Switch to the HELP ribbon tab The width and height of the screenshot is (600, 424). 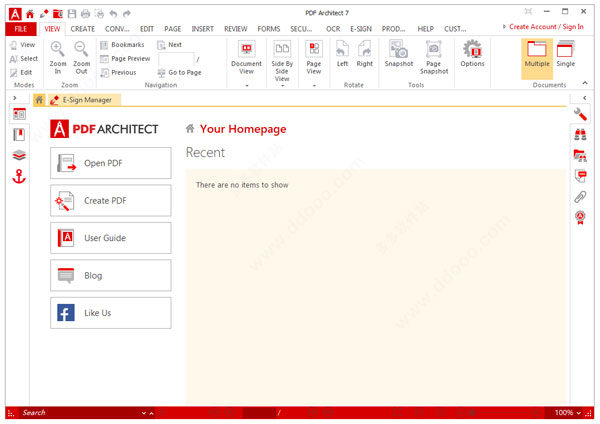click(426, 29)
